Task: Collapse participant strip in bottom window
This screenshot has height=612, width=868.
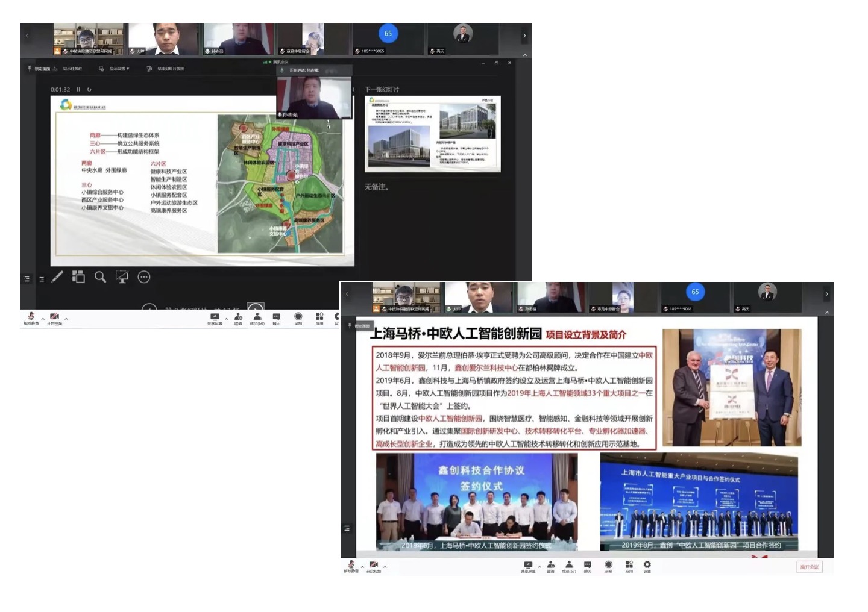Action: (827, 313)
